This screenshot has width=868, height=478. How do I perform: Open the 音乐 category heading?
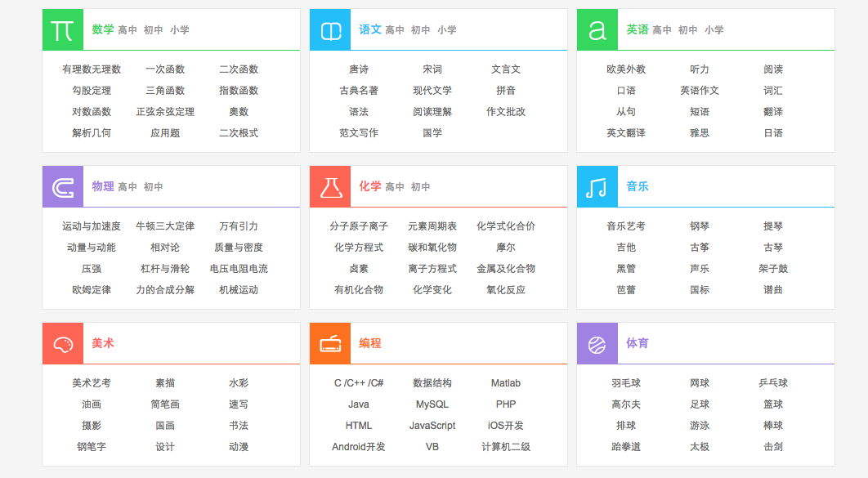[638, 186]
